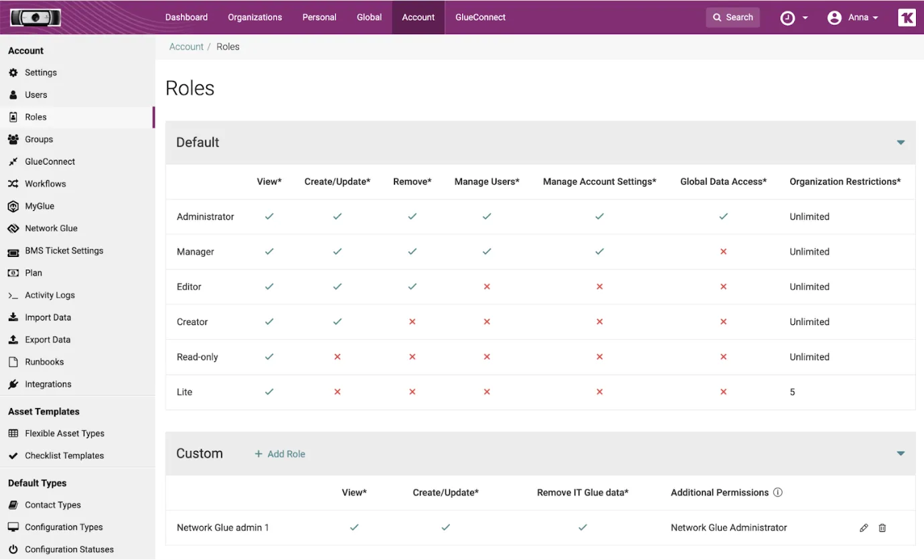
Task: Switch to the Organizations tab
Action: pyautogui.click(x=254, y=17)
